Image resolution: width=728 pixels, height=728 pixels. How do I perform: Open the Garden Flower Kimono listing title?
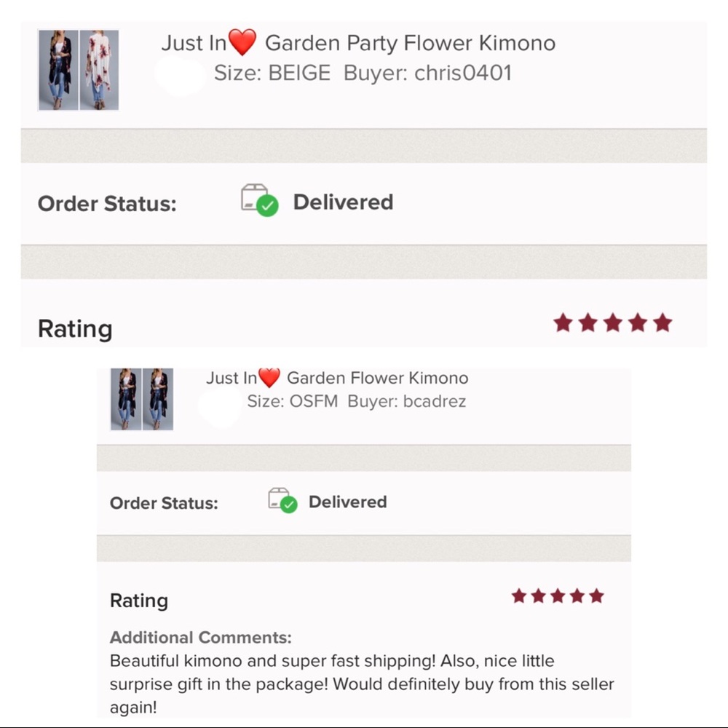pos(377,378)
